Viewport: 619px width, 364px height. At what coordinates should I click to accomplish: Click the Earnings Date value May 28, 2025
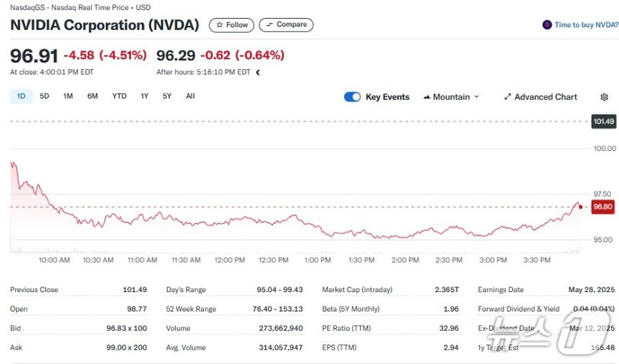click(592, 289)
